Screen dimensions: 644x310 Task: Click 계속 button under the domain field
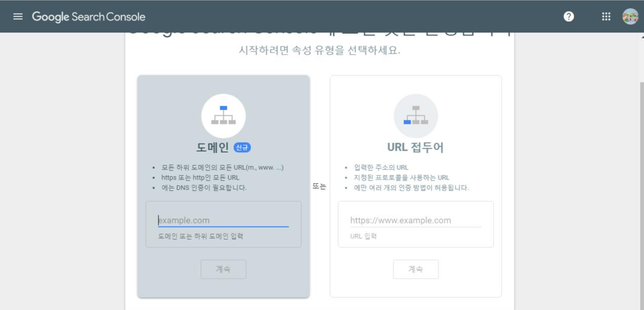pyautogui.click(x=223, y=270)
